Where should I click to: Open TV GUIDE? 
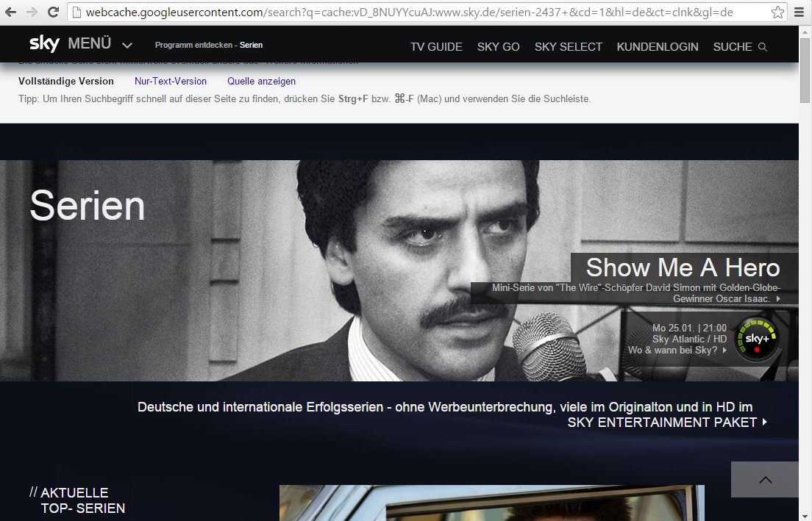coord(436,47)
